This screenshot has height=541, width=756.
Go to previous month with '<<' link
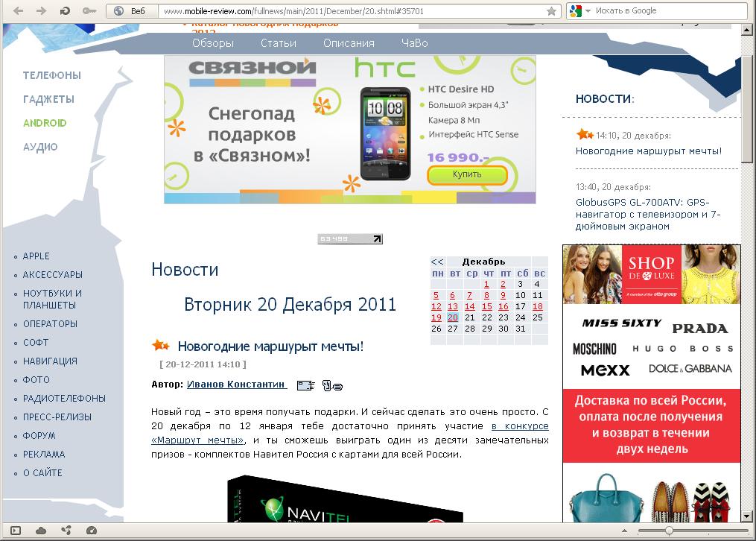[x=436, y=262]
